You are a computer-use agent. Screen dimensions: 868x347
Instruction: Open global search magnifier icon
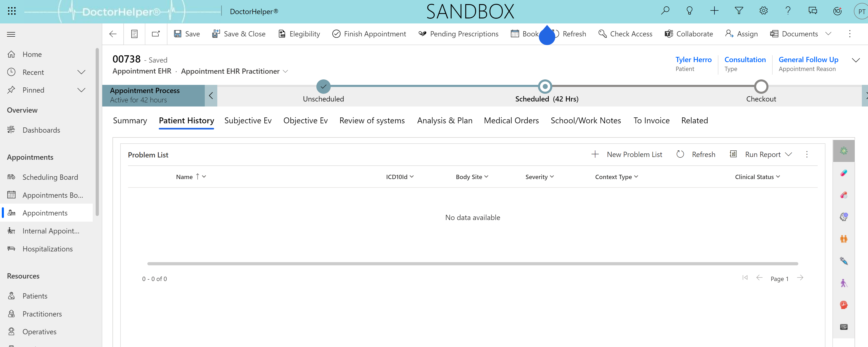665,11
